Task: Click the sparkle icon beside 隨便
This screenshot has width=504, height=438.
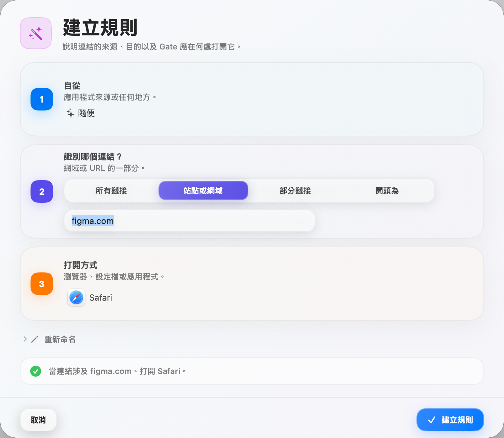Action: point(70,113)
